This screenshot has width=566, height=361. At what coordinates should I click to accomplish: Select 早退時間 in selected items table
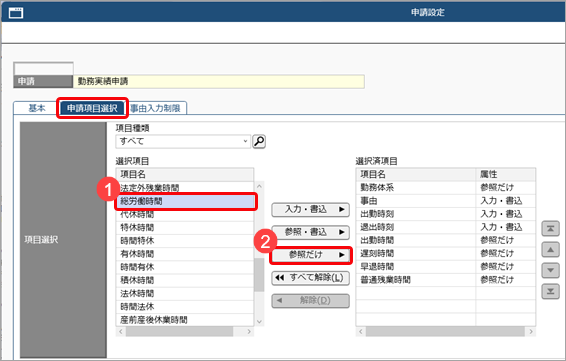pyautogui.click(x=445, y=267)
